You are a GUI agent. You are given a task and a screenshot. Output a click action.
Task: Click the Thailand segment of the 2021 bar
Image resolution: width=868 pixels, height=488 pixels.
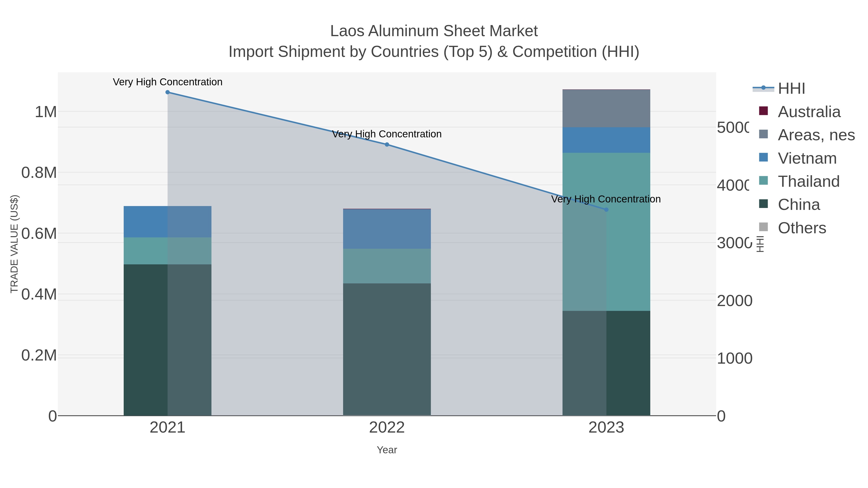click(x=168, y=251)
